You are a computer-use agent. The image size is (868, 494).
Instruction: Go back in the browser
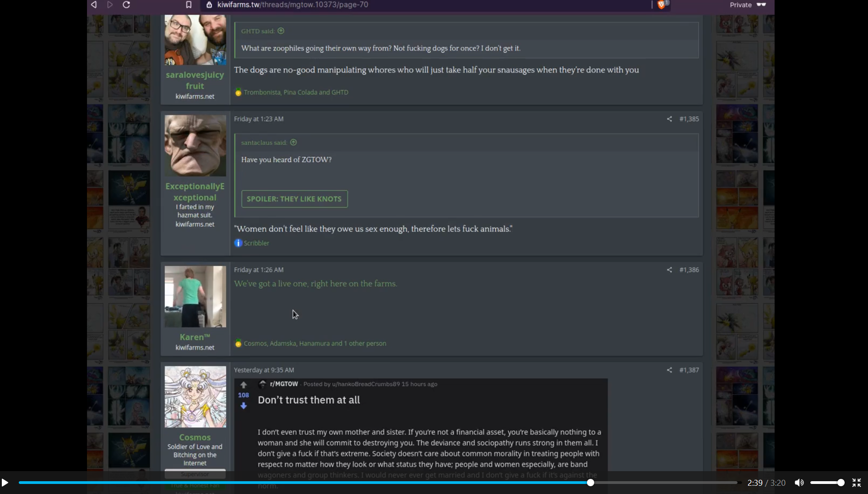[x=94, y=5]
